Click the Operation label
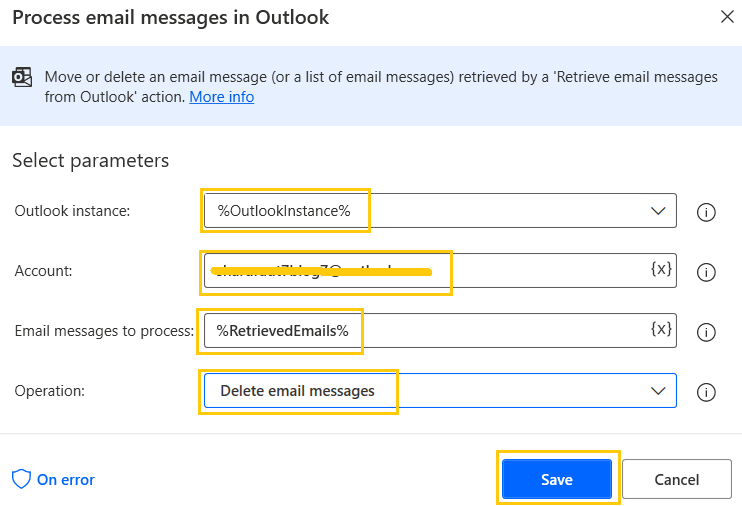 pos(50,391)
